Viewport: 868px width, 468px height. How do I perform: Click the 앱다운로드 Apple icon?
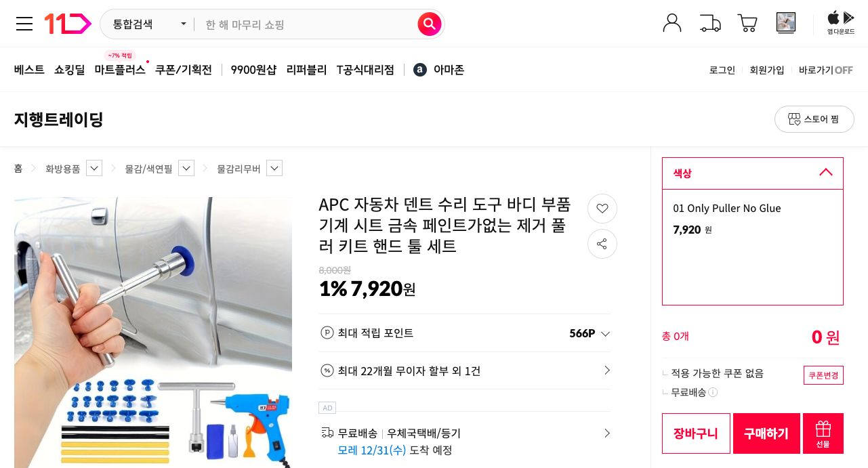pos(833,19)
